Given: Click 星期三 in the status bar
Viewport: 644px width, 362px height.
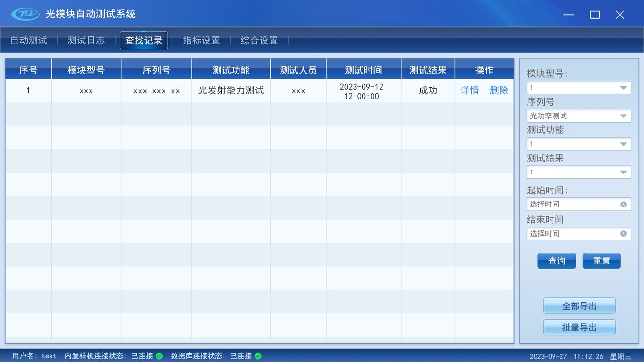Looking at the screenshot, I should point(621,356).
